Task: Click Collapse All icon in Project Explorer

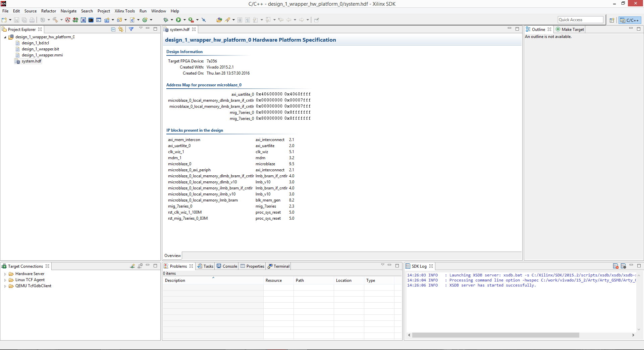Action: point(113,29)
